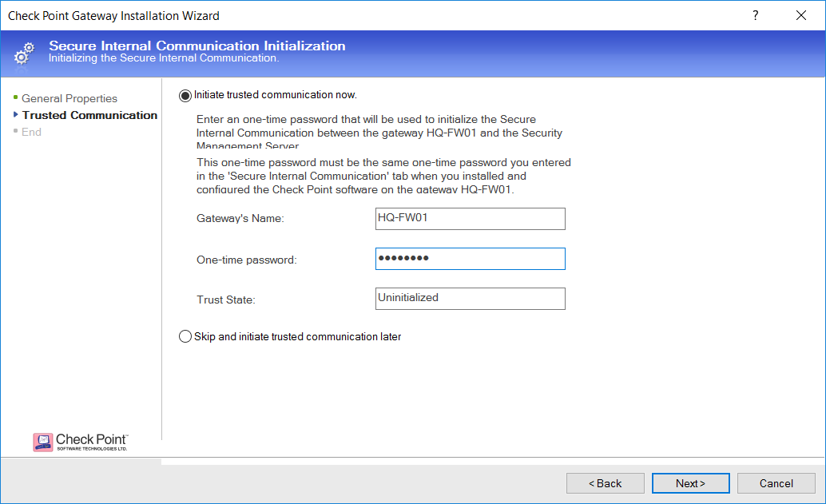Focus the One-time password input field
The image size is (826, 504).
click(470, 259)
